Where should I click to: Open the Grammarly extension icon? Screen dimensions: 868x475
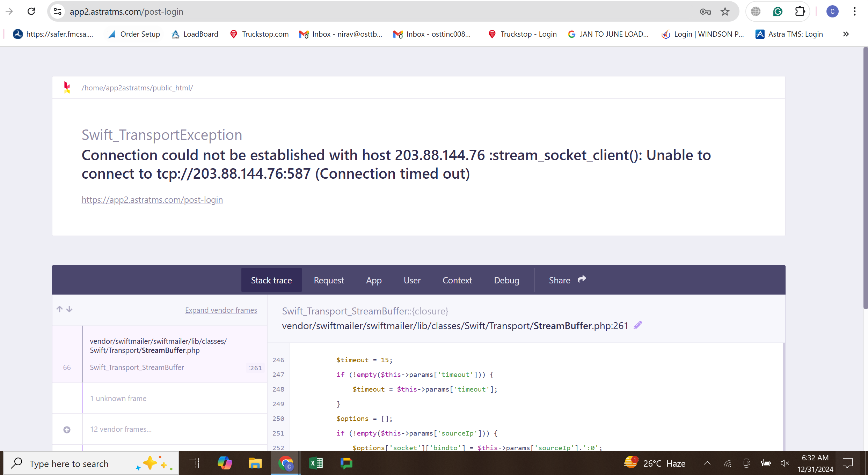point(778,12)
